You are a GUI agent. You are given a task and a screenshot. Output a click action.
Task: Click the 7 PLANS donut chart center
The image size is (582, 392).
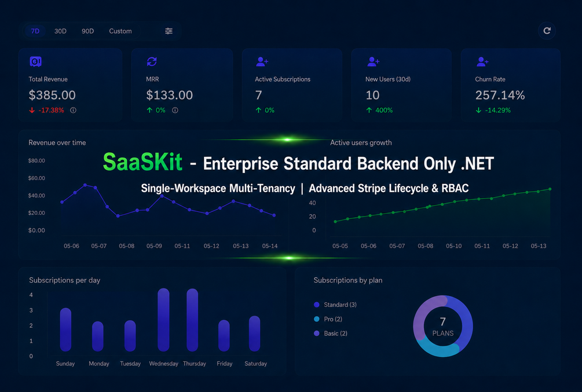(x=443, y=327)
